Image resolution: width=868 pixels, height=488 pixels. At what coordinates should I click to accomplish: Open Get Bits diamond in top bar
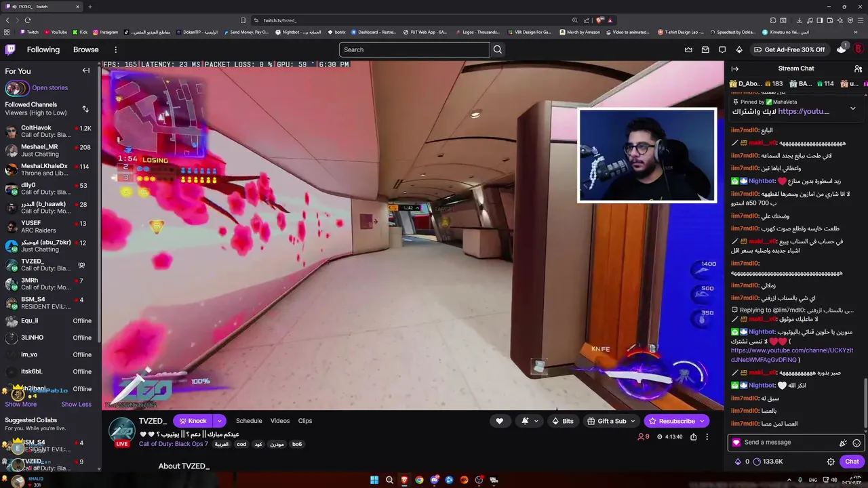pos(739,49)
